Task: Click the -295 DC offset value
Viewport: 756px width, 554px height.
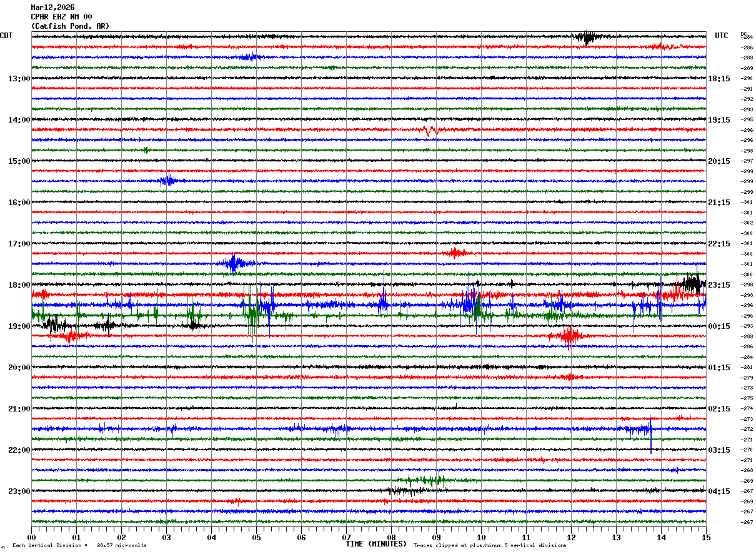Action: pyautogui.click(x=747, y=119)
